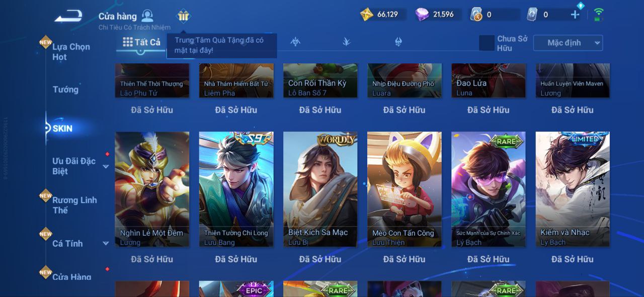Go back using the return arrow
This screenshot has width=644, height=297.
coord(68,16)
